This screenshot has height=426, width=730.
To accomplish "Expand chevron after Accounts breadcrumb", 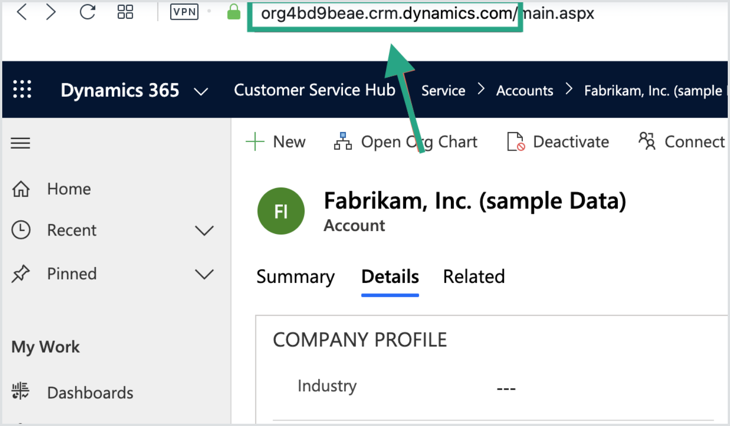I will pos(568,89).
